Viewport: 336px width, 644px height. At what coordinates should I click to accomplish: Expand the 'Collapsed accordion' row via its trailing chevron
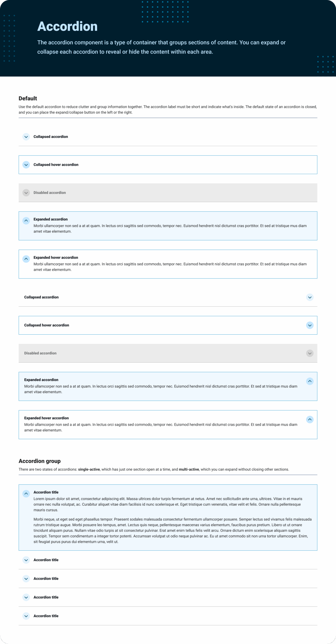click(310, 297)
